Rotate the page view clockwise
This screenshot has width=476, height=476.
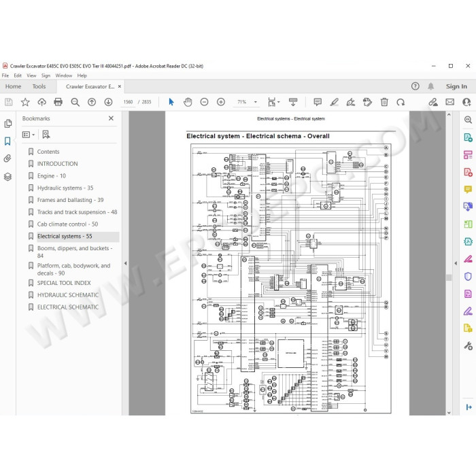point(401,102)
